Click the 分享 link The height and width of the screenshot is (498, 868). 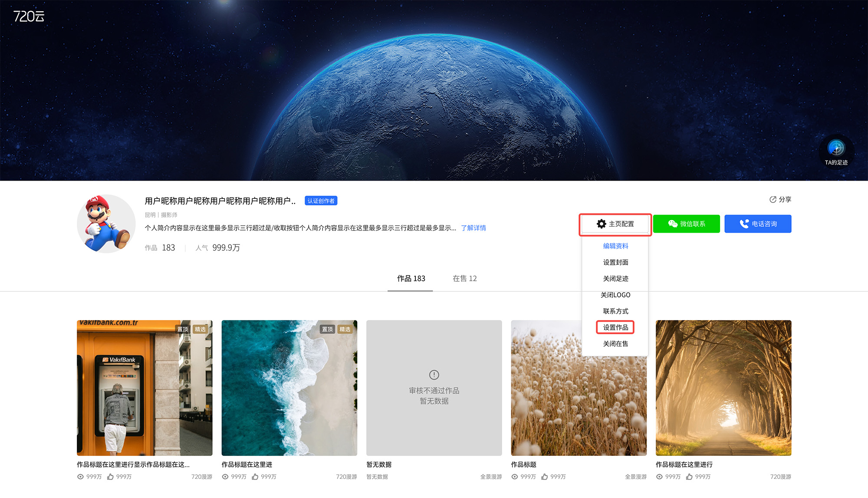point(780,199)
